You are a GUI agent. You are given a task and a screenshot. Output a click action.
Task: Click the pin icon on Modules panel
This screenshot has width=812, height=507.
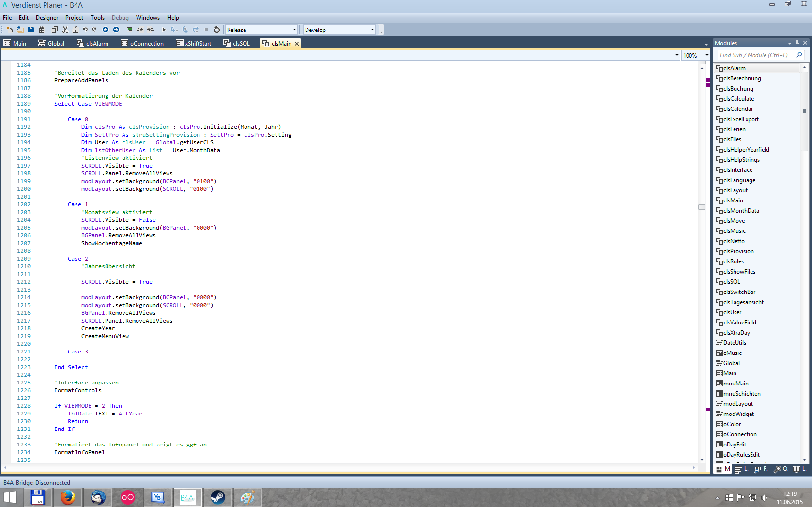pos(797,43)
